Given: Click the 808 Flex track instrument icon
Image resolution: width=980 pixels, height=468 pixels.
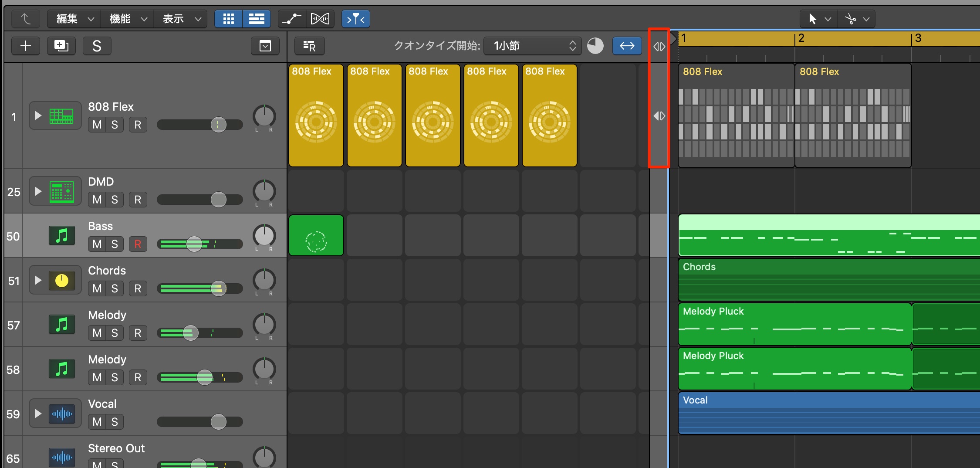Looking at the screenshot, I should tap(61, 116).
